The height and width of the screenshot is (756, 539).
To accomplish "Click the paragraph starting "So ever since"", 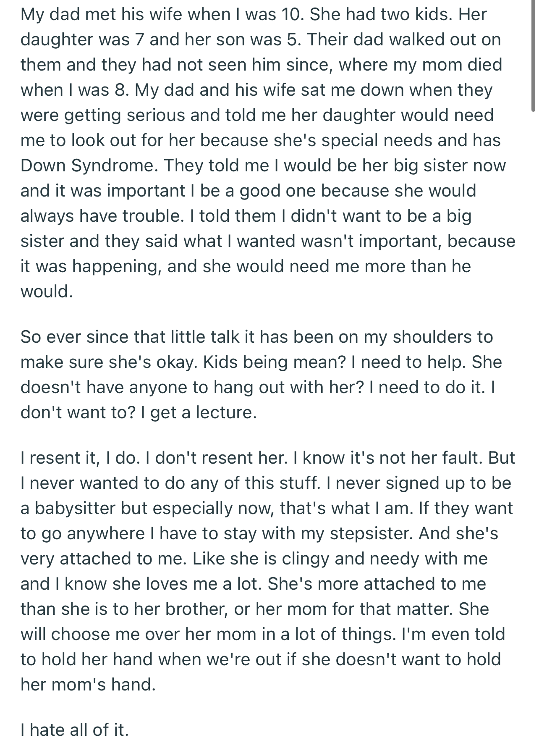I will (260, 375).
